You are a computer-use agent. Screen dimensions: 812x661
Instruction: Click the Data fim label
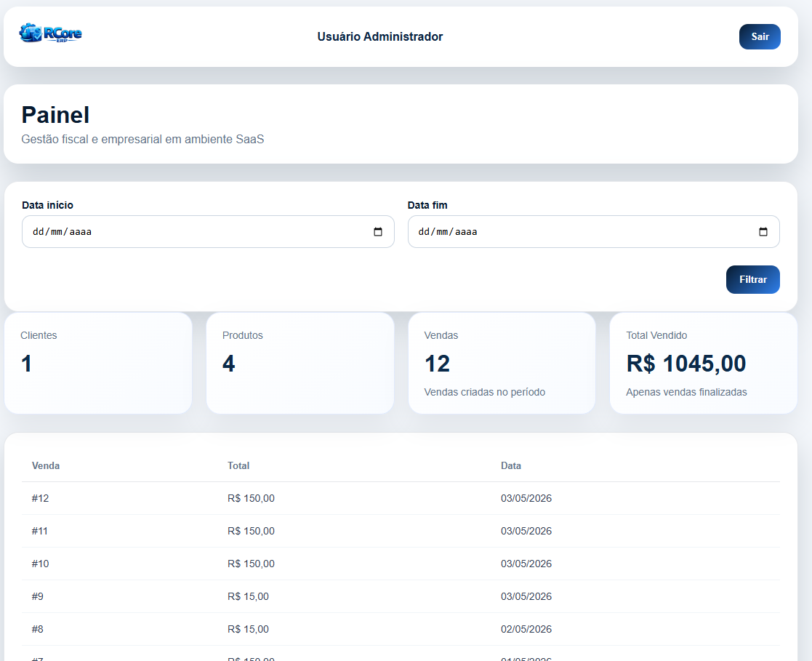point(427,205)
